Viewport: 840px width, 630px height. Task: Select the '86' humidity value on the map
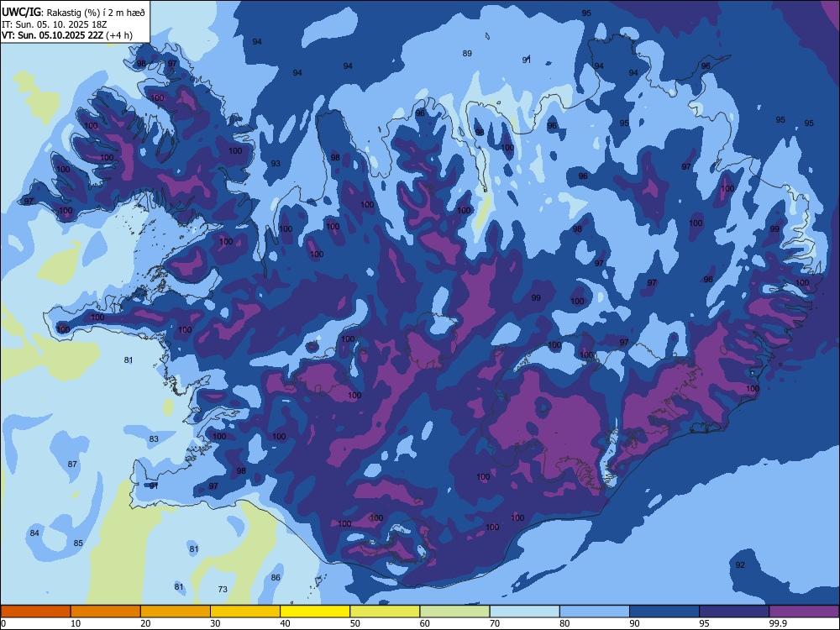click(x=276, y=578)
